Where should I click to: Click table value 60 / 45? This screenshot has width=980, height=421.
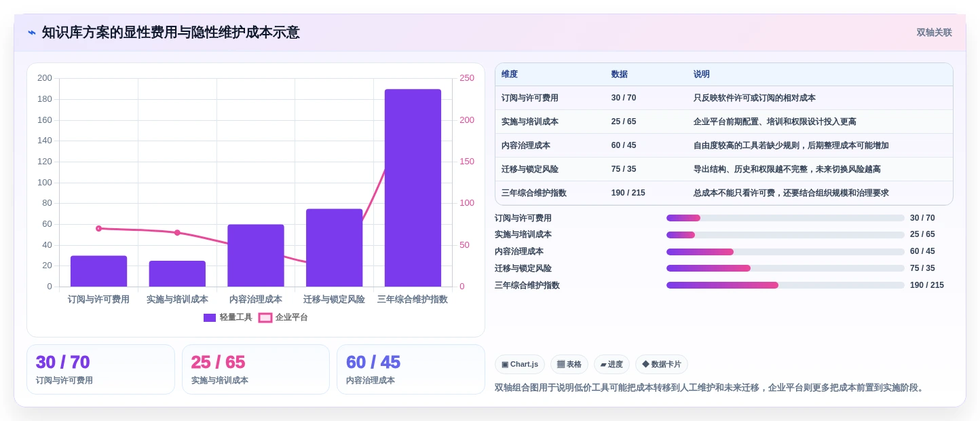tap(624, 145)
